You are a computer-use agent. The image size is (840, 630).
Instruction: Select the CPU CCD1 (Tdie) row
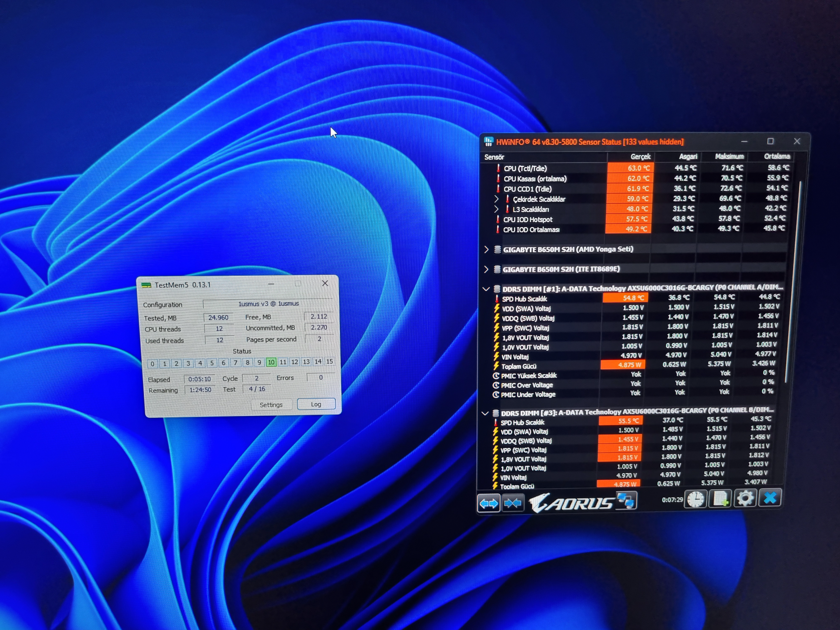(x=638, y=188)
